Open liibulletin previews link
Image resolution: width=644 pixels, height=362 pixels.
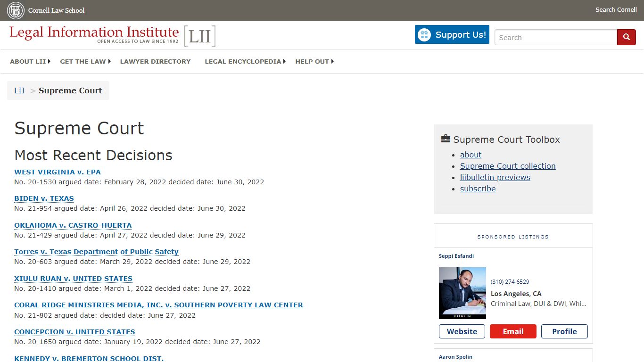coord(495,177)
